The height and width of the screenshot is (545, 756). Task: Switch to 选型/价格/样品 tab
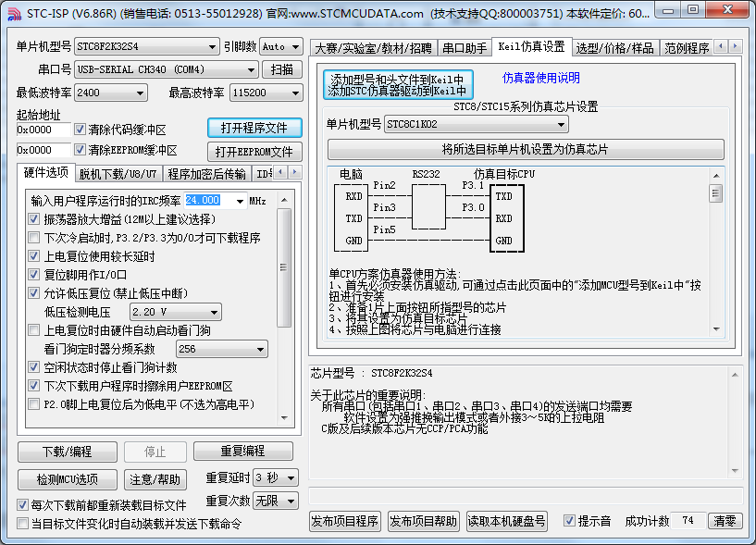(x=614, y=48)
